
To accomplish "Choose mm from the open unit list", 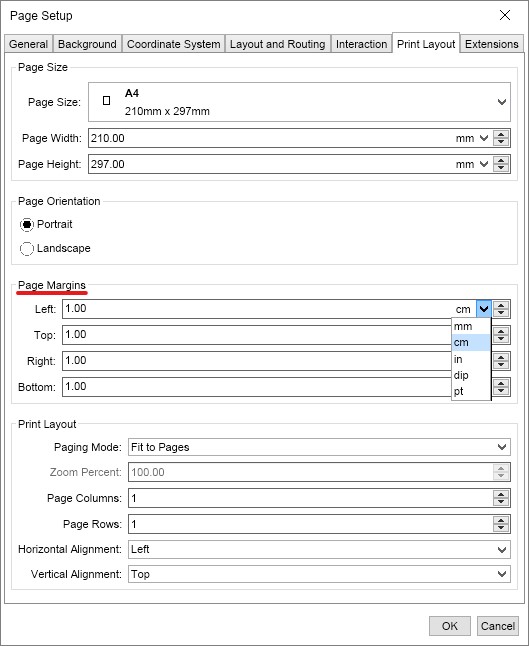I will pyautogui.click(x=471, y=327).
